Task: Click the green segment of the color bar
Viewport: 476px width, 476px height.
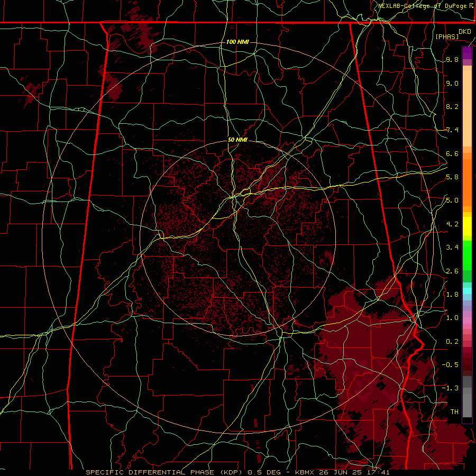Action: coord(467,256)
